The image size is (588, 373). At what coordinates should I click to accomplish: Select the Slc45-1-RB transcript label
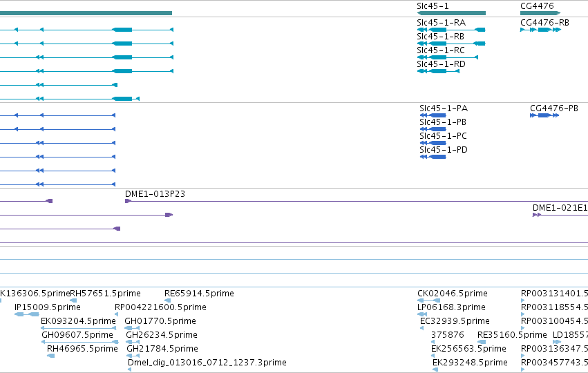(x=440, y=37)
